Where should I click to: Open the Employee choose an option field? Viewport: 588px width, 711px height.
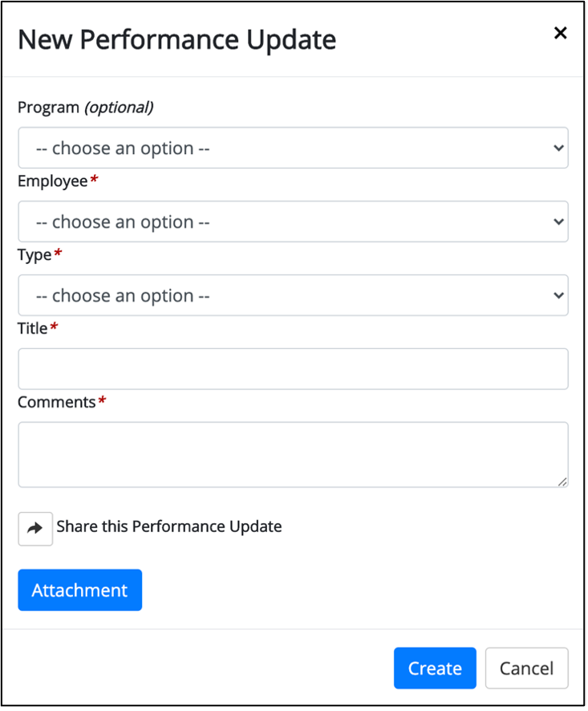[293, 221]
